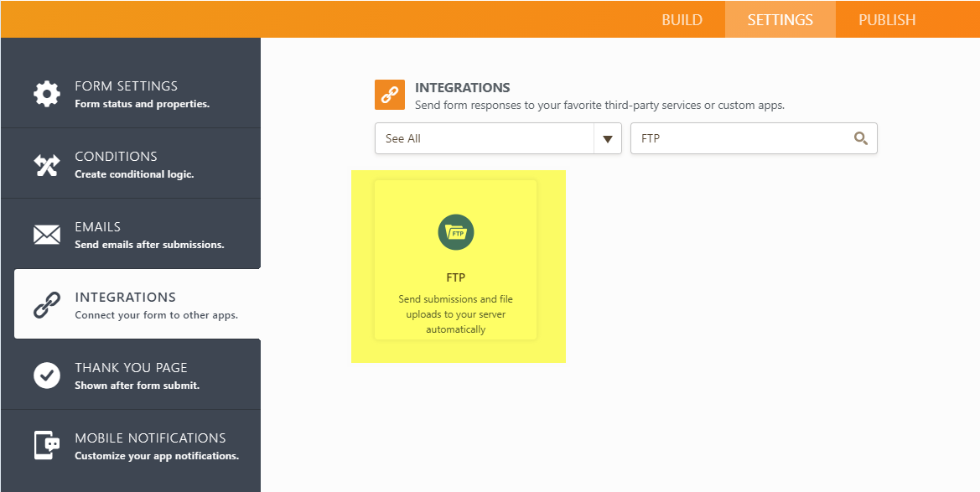Click the Mobile Notifications phone icon
Viewport: 980px width, 492px height.
tap(47, 446)
